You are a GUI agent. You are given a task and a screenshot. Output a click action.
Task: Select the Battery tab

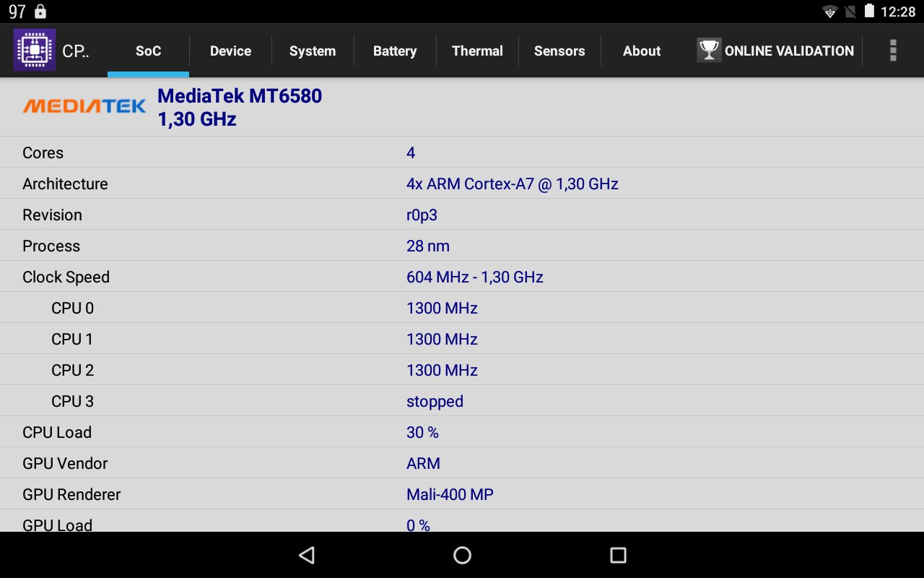coord(395,51)
